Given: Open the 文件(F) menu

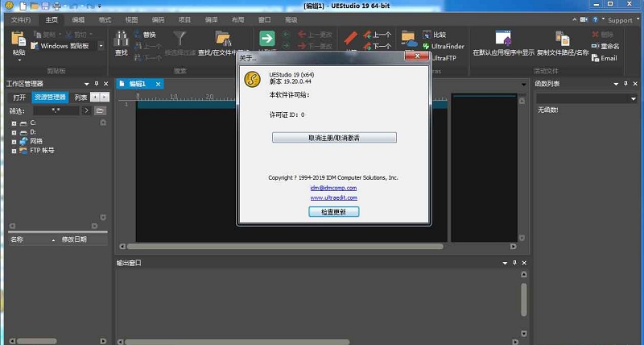Looking at the screenshot, I should coord(21,19).
